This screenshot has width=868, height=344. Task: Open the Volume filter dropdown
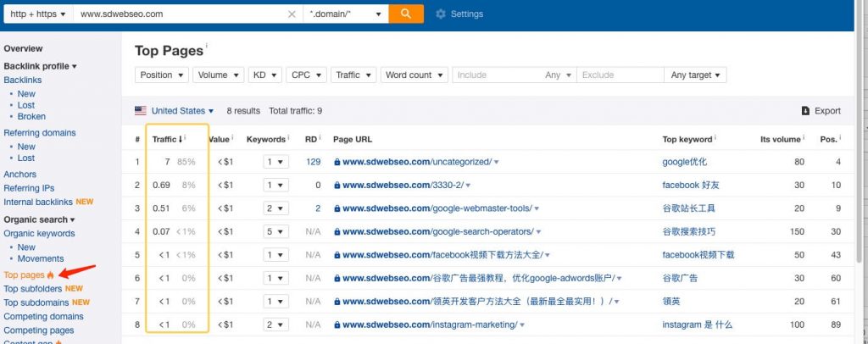click(x=219, y=75)
